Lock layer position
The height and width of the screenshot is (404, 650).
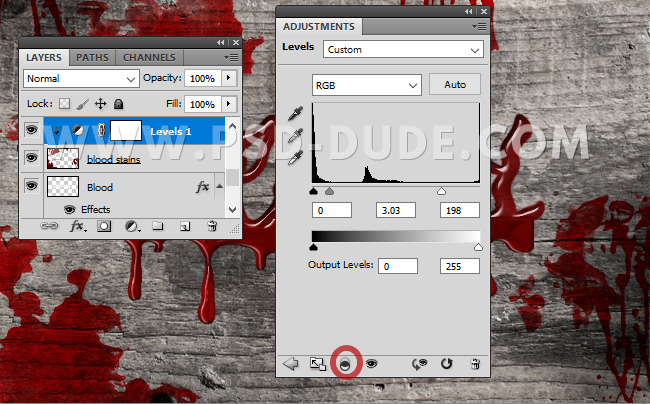pyautogui.click(x=101, y=104)
